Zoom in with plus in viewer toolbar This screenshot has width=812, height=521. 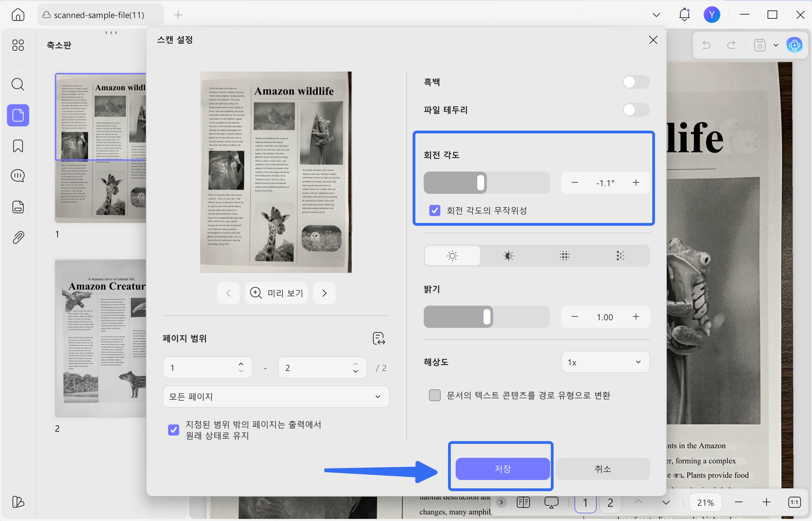[767, 502]
